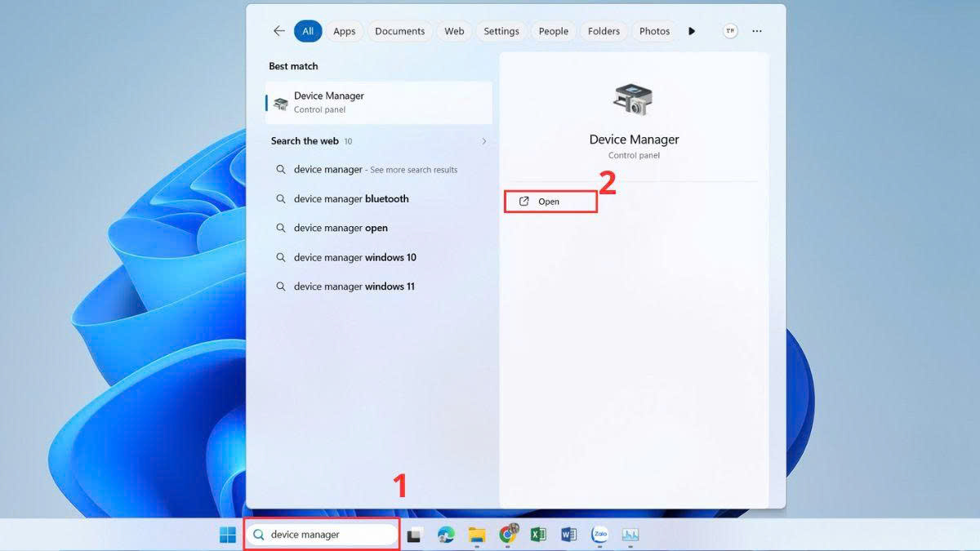
Task: Click the back arrow in search panel
Action: (279, 31)
